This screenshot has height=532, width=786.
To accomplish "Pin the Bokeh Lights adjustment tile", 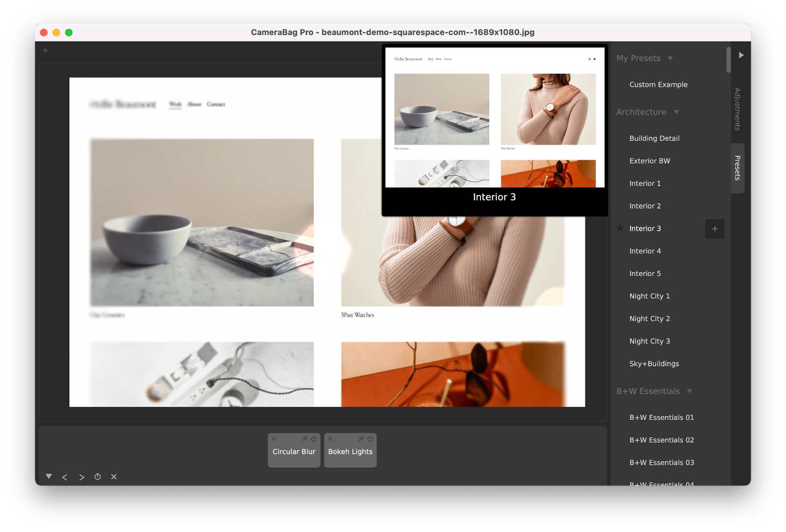I will tap(361, 439).
